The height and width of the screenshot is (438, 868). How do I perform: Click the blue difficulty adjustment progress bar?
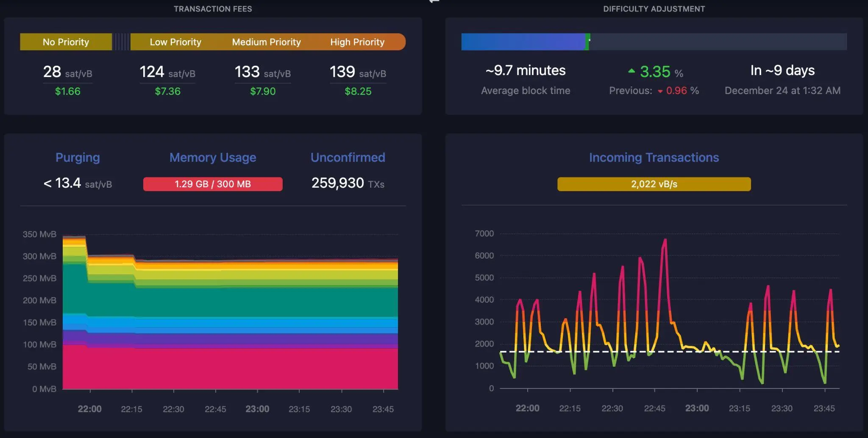523,42
